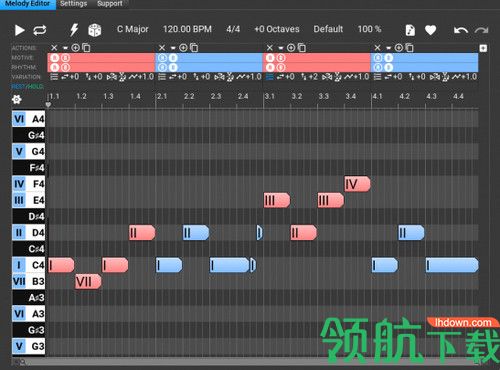Image resolution: width=500 pixels, height=370 pixels.
Task: Open the C Major key selector
Action: coord(133,29)
